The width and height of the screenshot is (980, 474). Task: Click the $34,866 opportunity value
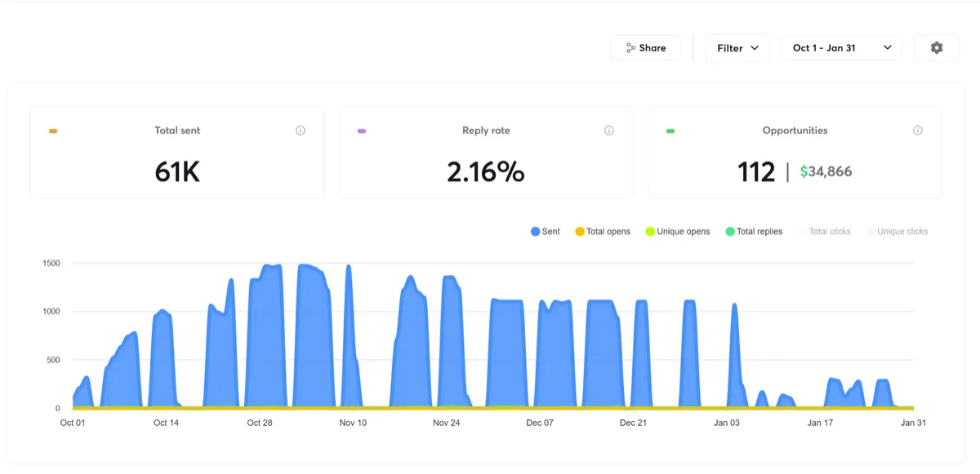pos(826,172)
